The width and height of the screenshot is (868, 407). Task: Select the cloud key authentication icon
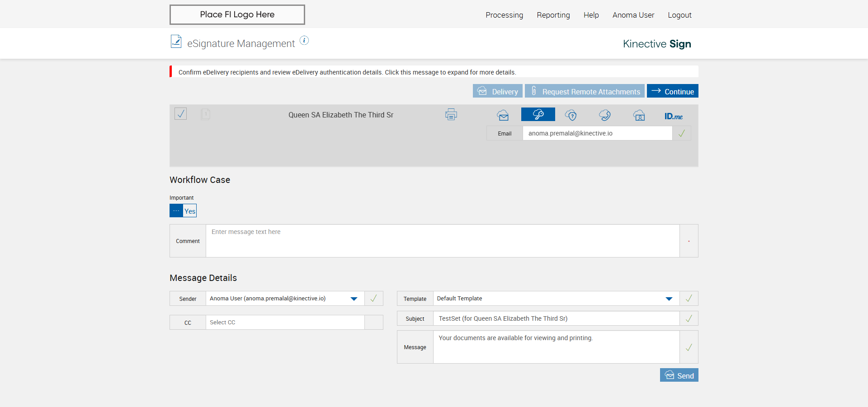(538, 115)
